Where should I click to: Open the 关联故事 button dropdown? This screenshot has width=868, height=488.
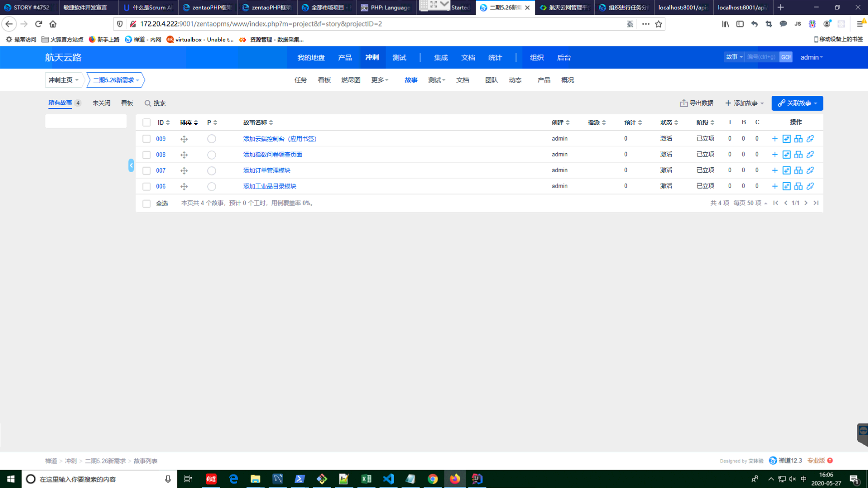click(797, 103)
